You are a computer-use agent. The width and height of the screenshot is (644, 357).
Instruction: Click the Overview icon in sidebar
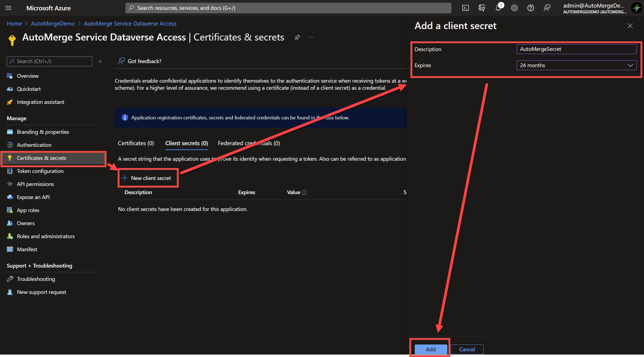(x=10, y=76)
